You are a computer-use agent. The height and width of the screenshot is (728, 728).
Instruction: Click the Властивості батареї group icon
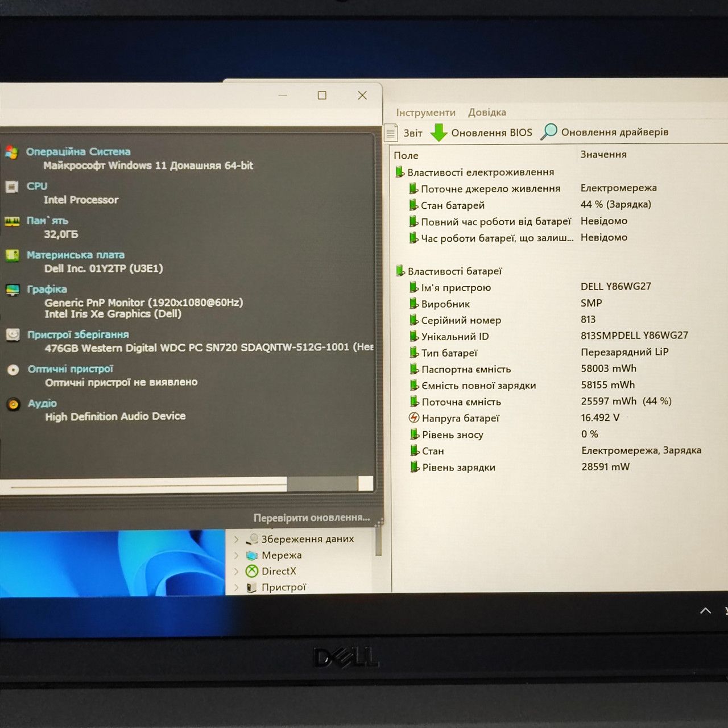[x=400, y=271]
